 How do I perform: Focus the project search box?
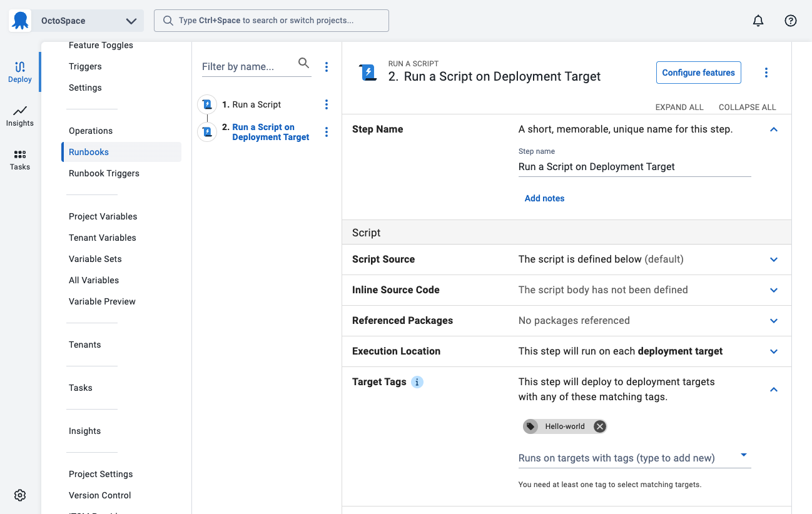click(x=272, y=21)
